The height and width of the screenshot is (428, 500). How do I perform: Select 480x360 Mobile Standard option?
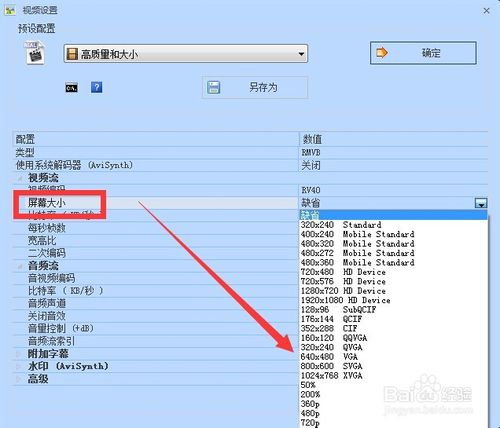tap(393, 263)
